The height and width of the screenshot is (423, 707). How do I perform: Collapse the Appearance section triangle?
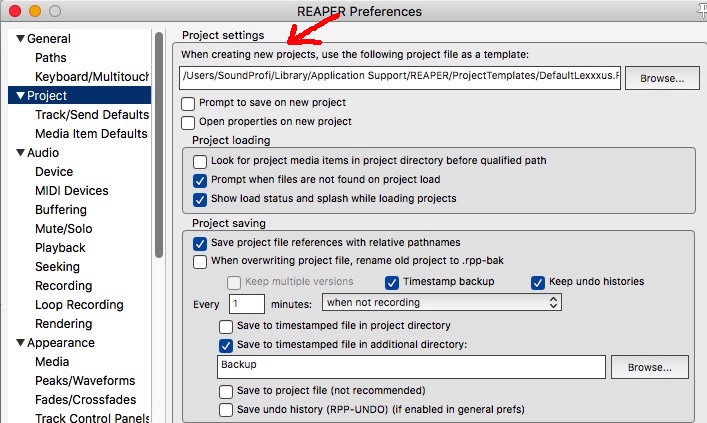(x=20, y=343)
